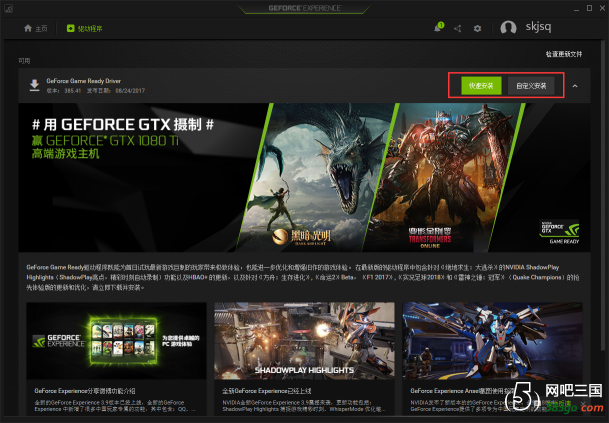The width and height of the screenshot is (609, 423).
Task: Click the GeForce Game Ready Driver title
Action: coord(84,81)
